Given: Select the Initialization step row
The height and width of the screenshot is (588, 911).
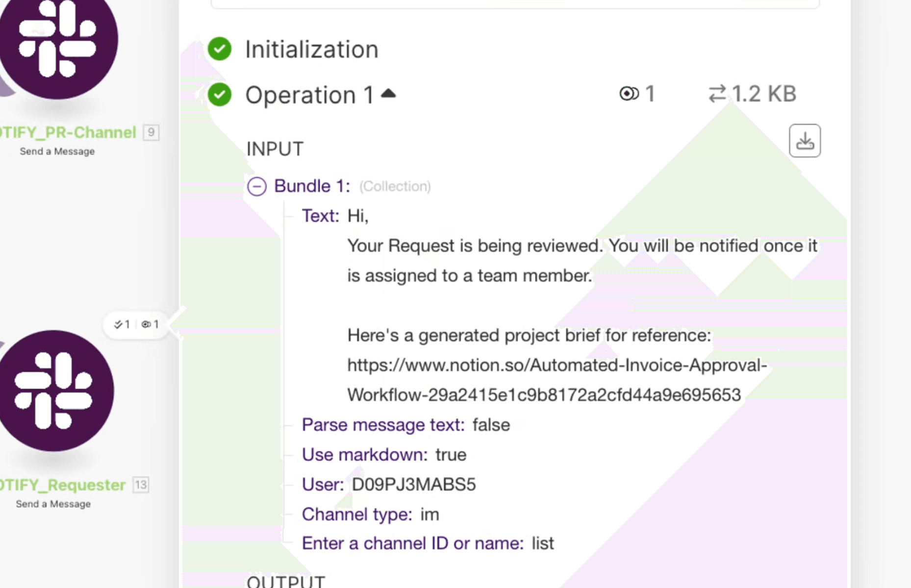Looking at the screenshot, I should click(x=312, y=49).
